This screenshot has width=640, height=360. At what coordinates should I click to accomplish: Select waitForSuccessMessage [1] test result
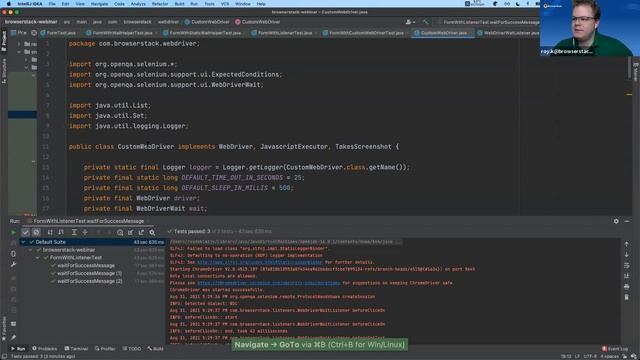tap(89, 273)
